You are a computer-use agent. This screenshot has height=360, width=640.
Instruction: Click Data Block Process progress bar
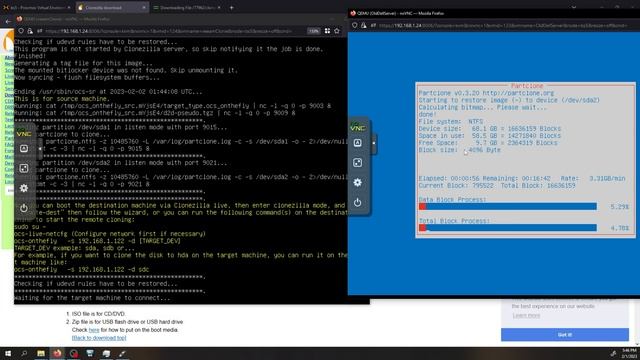pos(508,207)
